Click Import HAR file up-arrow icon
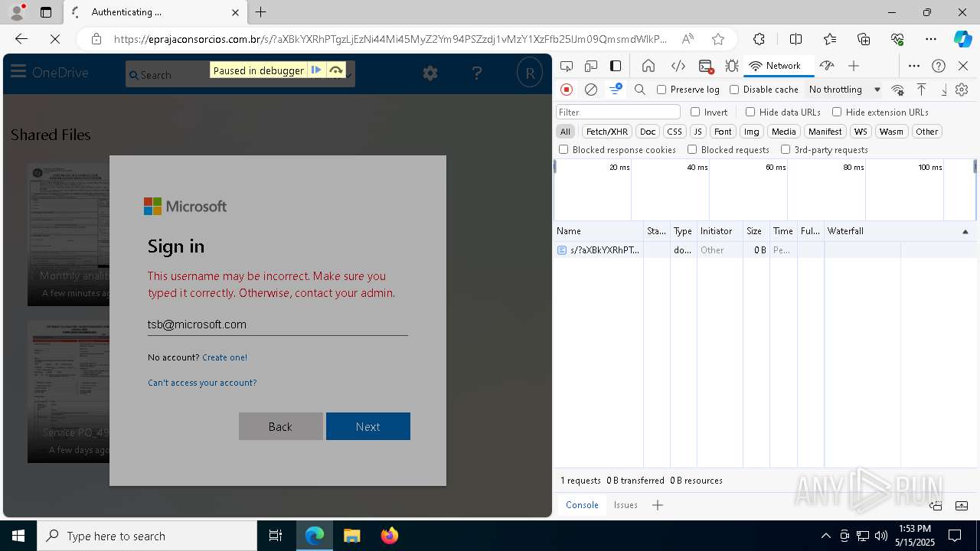 pyautogui.click(x=922, y=90)
